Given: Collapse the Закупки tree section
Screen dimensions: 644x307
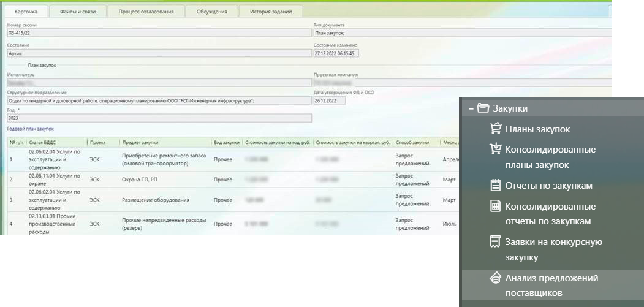Looking at the screenshot, I should pyautogui.click(x=470, y=108).
